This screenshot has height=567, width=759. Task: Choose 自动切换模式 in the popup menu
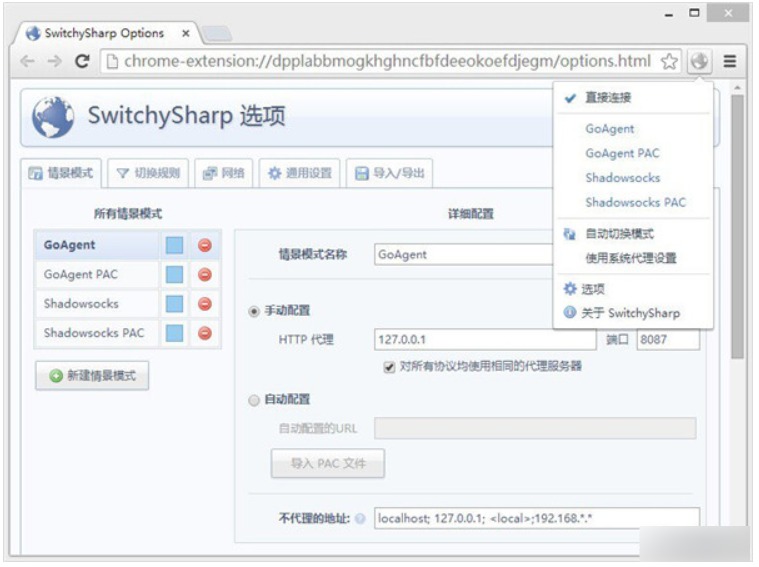tap(633, 234)
